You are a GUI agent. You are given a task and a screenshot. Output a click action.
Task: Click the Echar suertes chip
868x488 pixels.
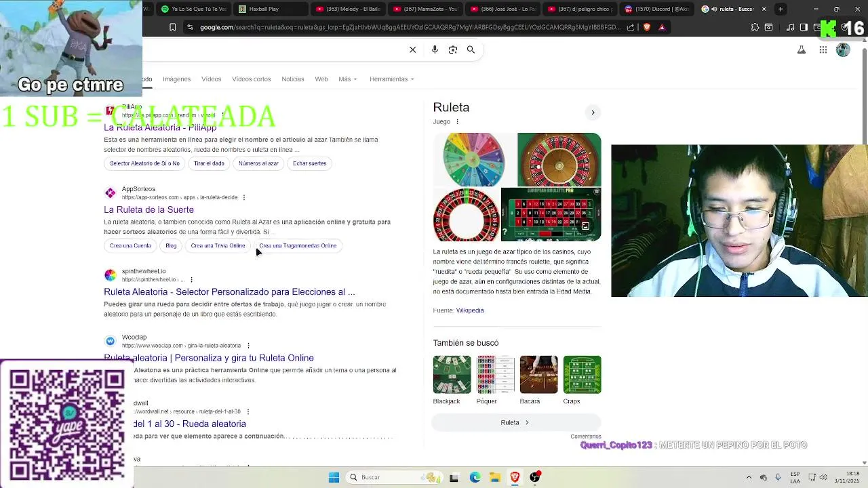pos(309,163)
